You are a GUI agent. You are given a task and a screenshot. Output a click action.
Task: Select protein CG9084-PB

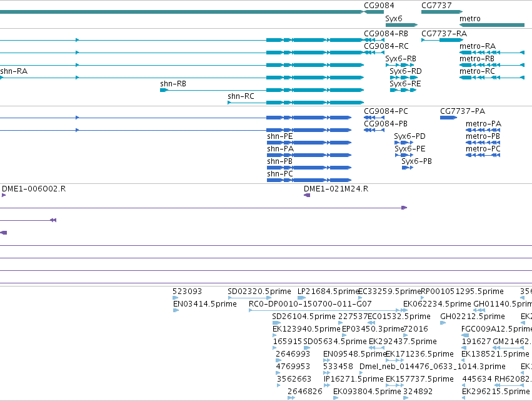pos(374,130)
